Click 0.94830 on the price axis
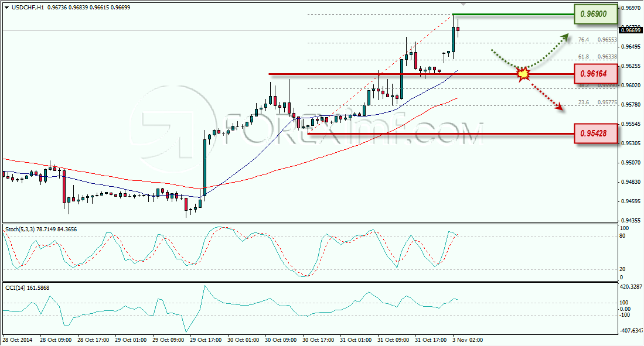The image size is (644, 346). click(631, 181)
